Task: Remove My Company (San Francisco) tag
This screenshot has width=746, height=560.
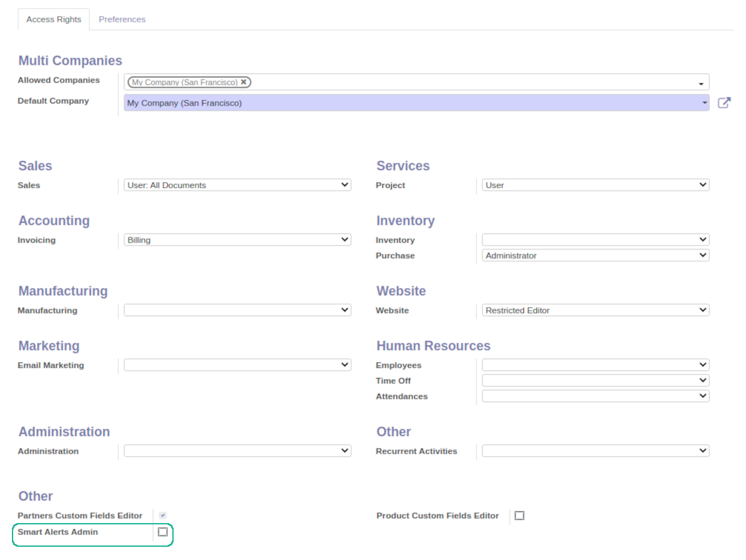Action: pos(244,82)
